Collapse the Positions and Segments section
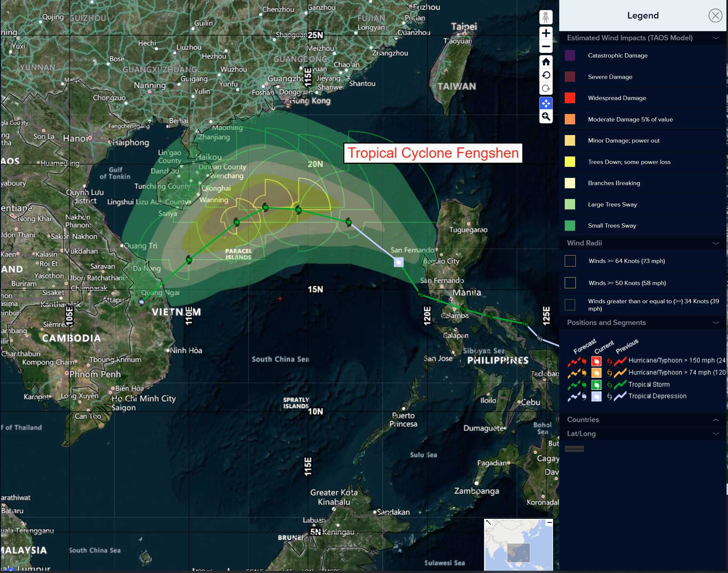Image resolution: width=728 pixels, height=573 pixels. tap(716, 323)
